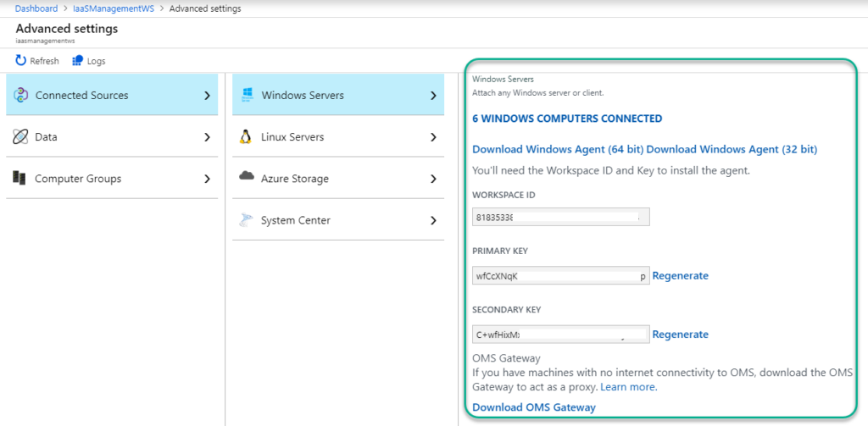Click the iaasmanagementws subtitle text
This screenshot has height=426, width=868.
pos(45,41)
